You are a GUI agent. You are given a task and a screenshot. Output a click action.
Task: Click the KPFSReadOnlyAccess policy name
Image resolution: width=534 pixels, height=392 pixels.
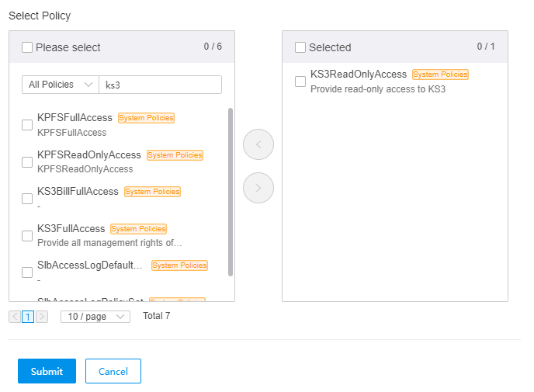point(89,155)
